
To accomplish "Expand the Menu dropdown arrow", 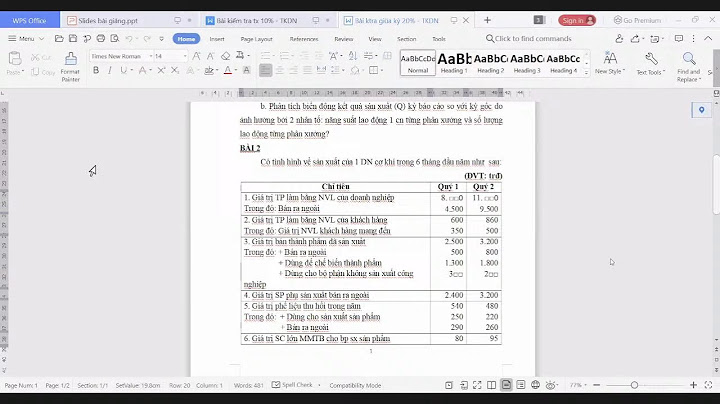I will click(41, 39).
